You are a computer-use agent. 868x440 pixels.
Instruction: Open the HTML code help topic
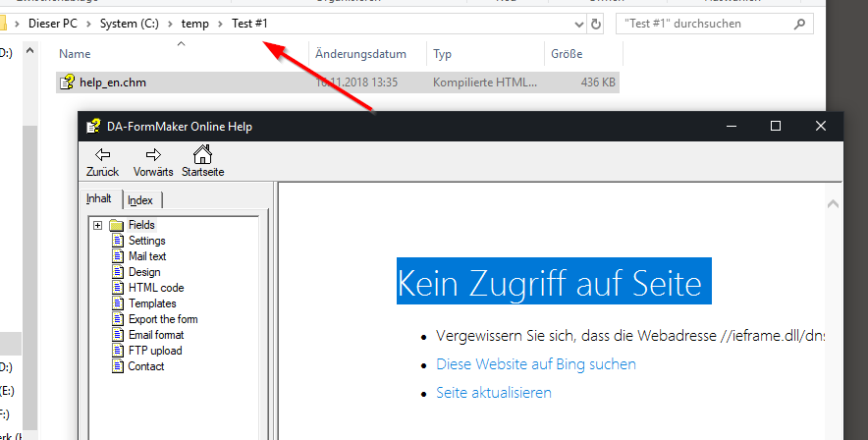click(x=156, y=288)
